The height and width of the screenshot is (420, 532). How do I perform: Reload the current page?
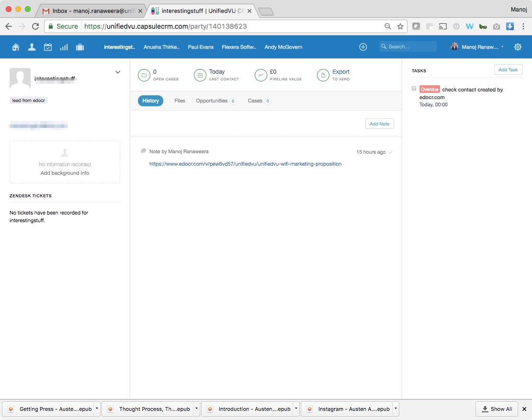pos(35,26)
